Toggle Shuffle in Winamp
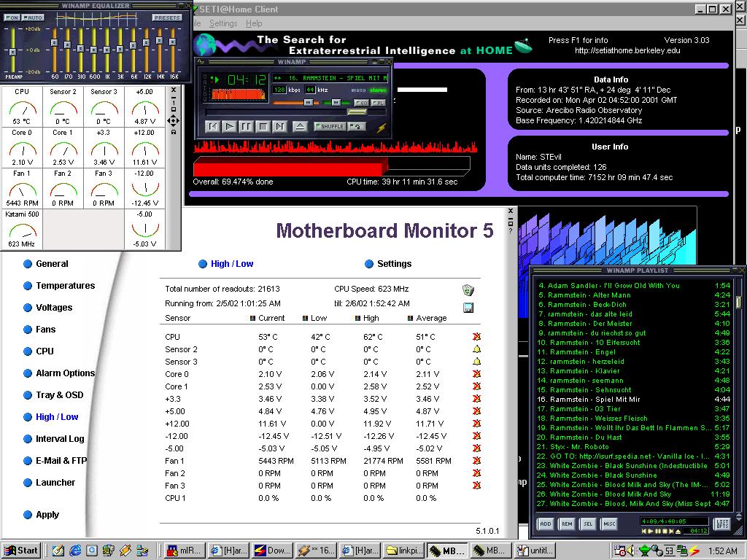This screenshot has width=747, height=560. click(329, 126)
